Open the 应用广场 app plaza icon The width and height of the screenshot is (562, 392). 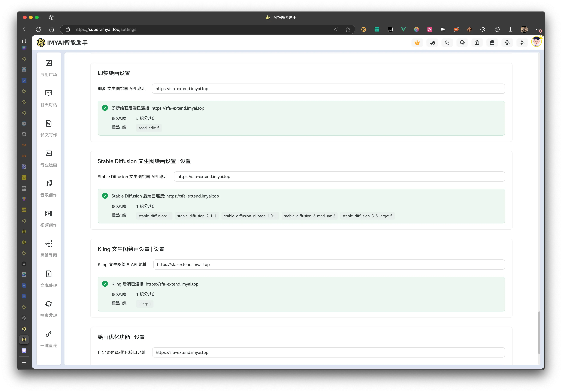coord(48,68)
